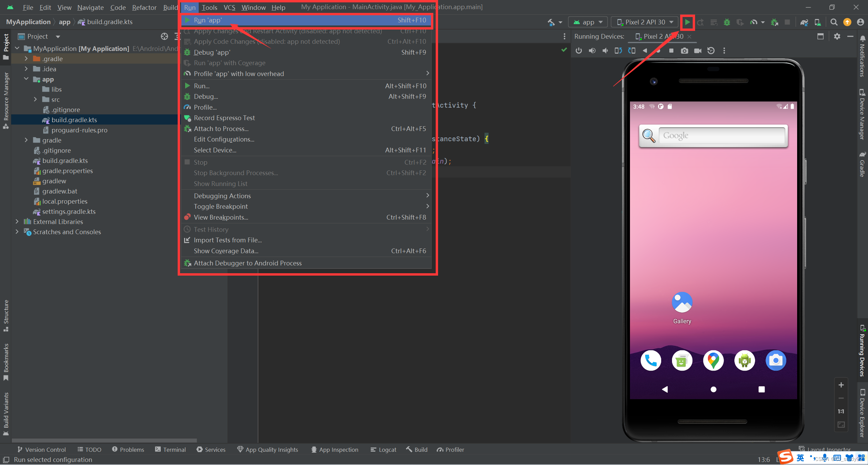Viewport: 868px width, 465px height.
Task: Choose Debug 'app' from Run menu
Action: click(212, 52)
